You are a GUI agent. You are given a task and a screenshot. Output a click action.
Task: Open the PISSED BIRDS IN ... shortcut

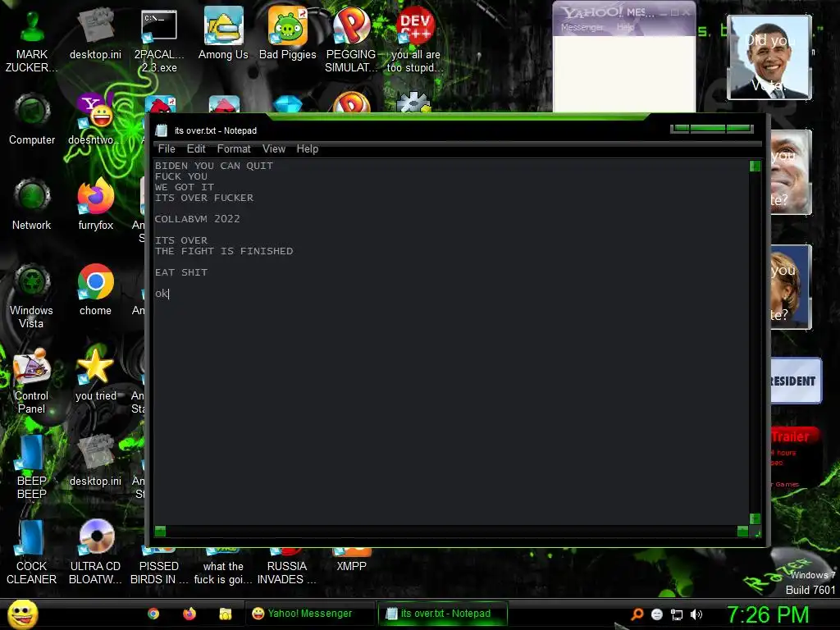159,568
